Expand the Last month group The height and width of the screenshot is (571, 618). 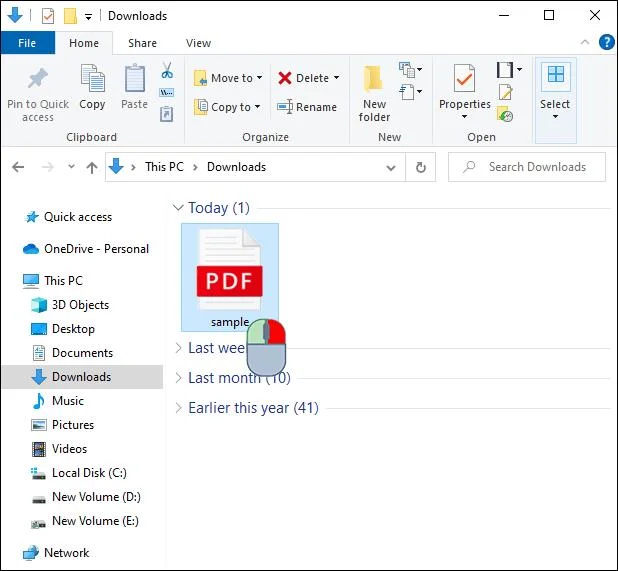(178, 378)
